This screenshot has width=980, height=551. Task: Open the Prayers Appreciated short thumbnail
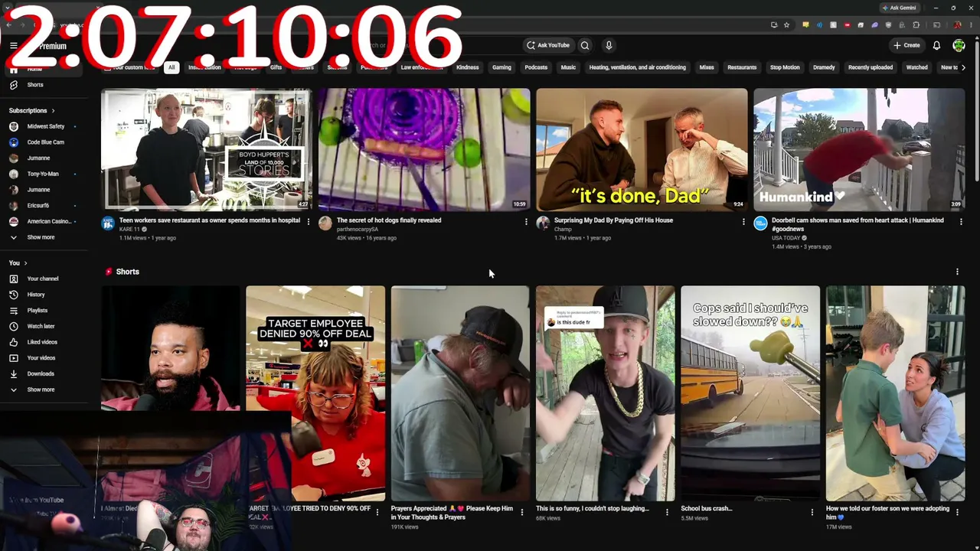click(460, 393)
